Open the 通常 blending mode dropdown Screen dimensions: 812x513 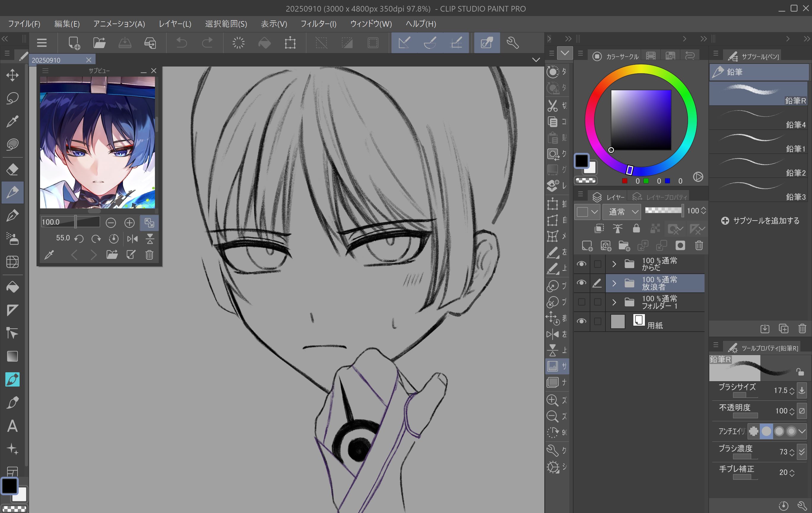(x=622, y=212)
